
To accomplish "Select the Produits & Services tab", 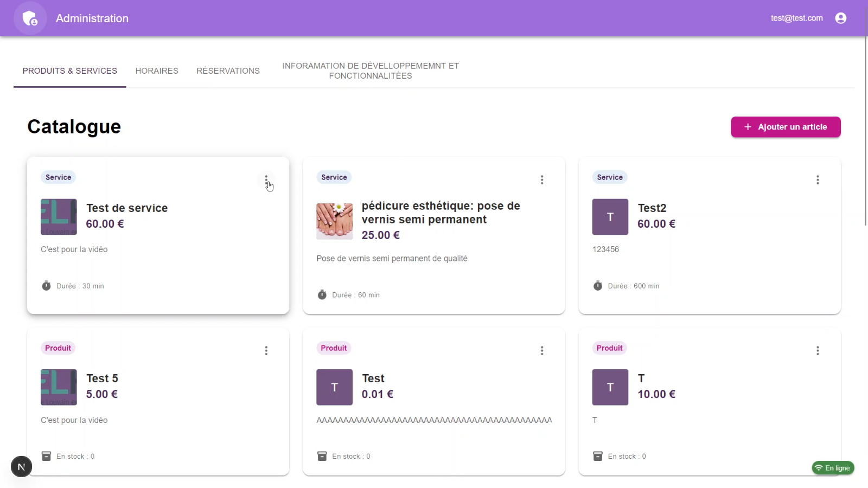I will (x=69, y=71).
